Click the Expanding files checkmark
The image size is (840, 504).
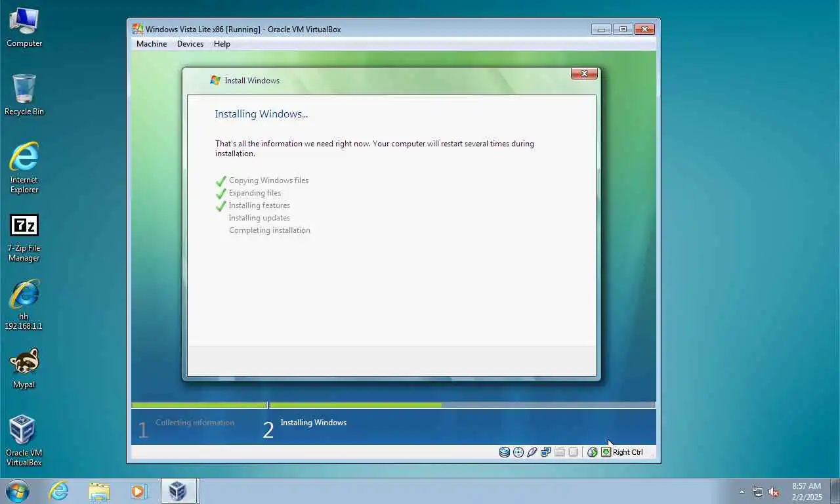tap(221, 193)
